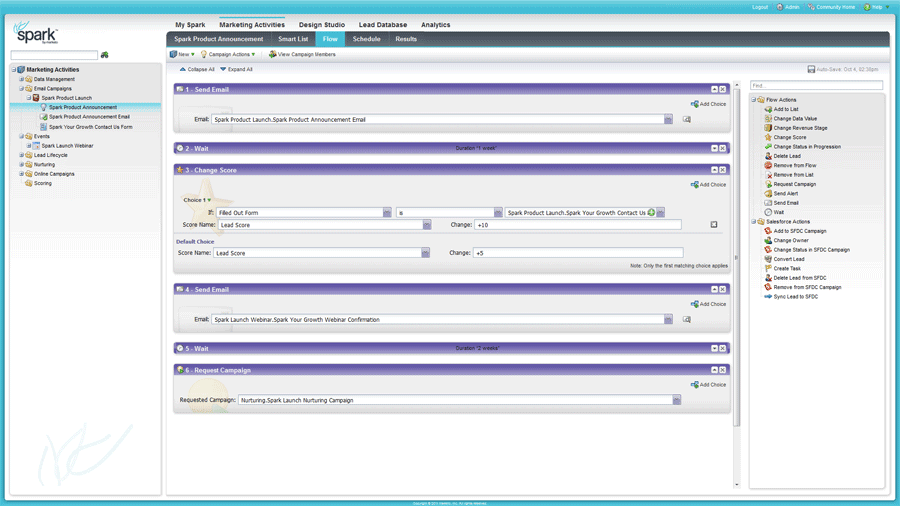Click the Sync Lead to SFDC icon
The height and width of the screenshot is (506, 900).
coord(768,297)
